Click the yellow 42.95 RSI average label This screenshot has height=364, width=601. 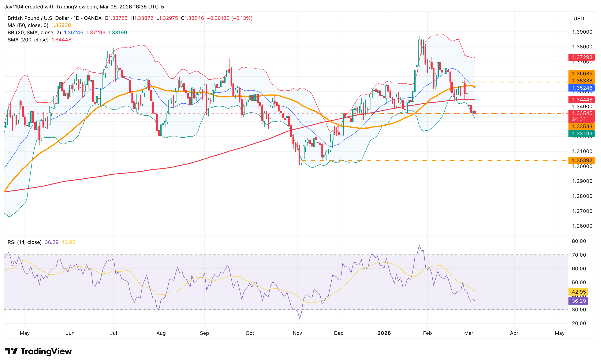point(578,292)
